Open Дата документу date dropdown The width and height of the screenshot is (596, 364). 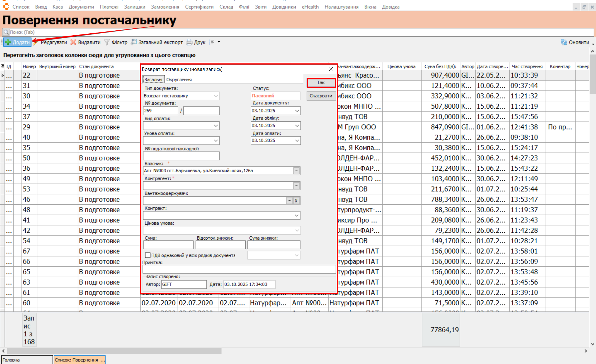point(297,111)
